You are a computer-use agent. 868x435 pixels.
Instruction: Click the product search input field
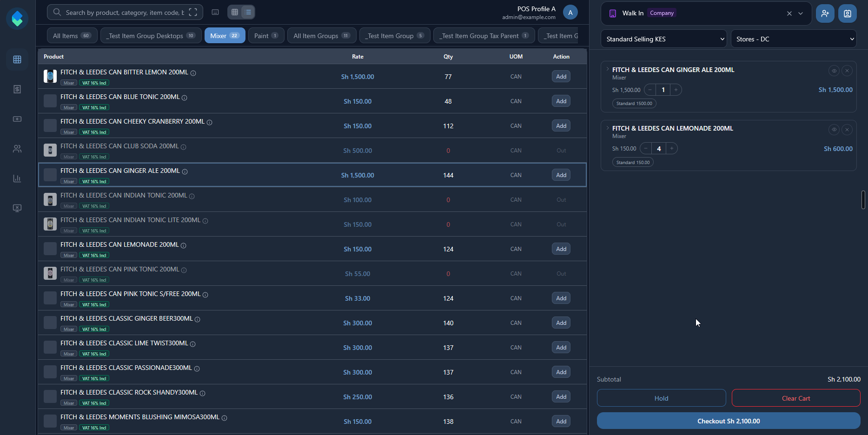pyautogui.click(x=125, y=13)
